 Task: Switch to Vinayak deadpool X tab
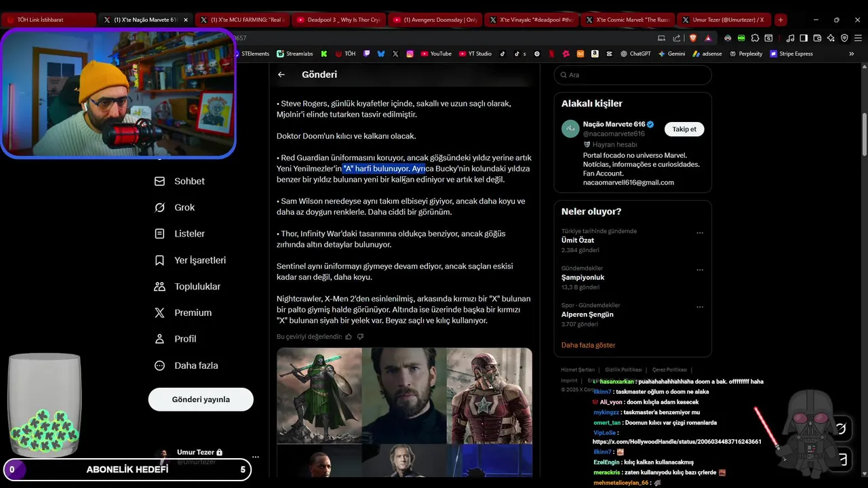[532, 20]
